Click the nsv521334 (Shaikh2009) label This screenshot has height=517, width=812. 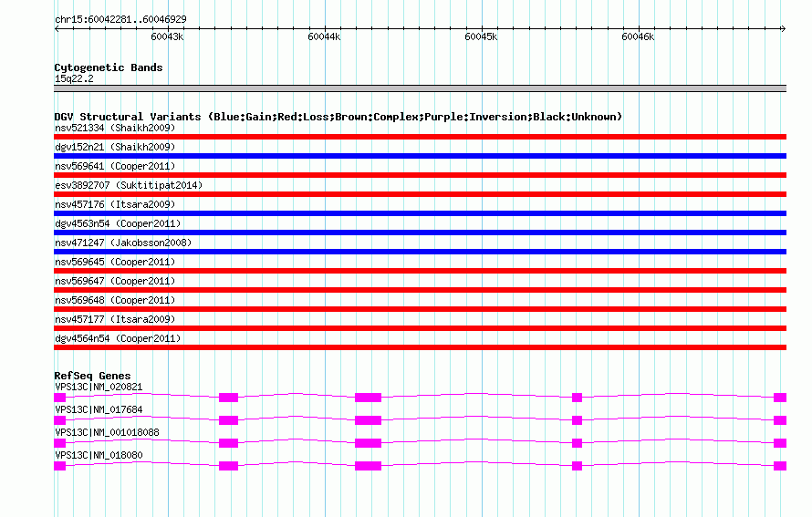point(115,128)
